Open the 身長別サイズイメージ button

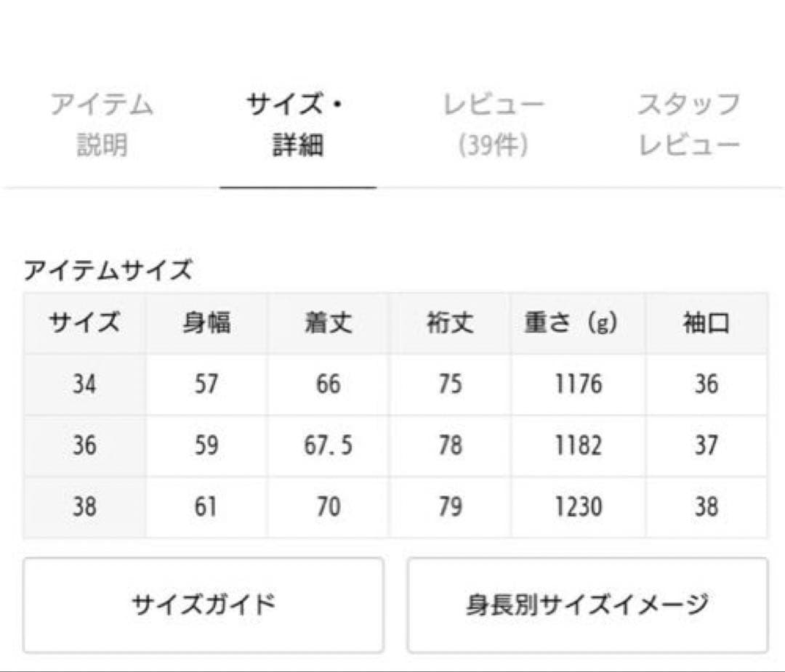tap(587, 604)
